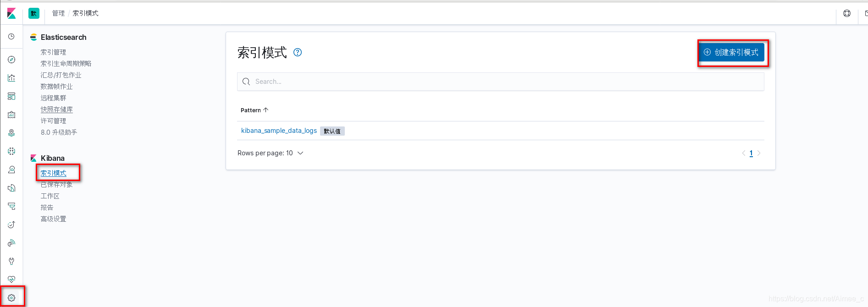
Task: Expand the Rows per page dropdown
Action: [x=270, y=153]
